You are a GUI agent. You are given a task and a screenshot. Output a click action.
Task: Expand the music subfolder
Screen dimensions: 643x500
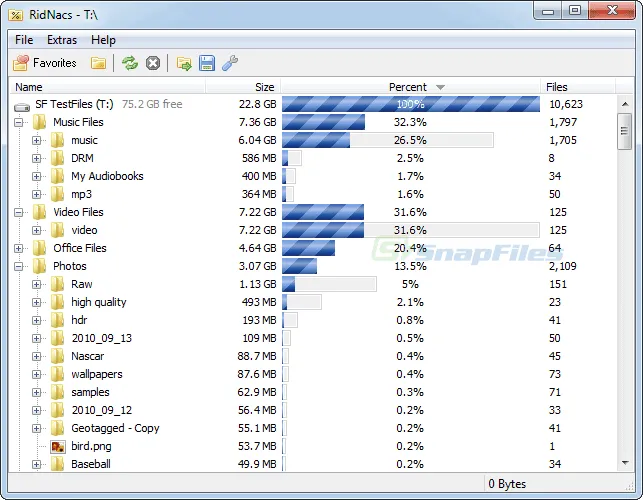click(x=36, y=140)
